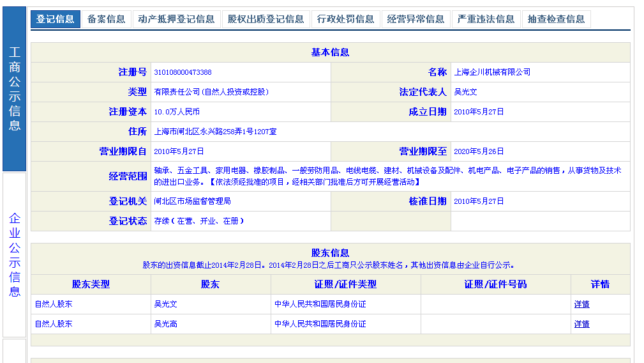Image resolution: width=644 pixels, height=363 pixels.
Task: Open the 严重违法信息 tab
Action: pyautogui.click(x=486, y=19)
